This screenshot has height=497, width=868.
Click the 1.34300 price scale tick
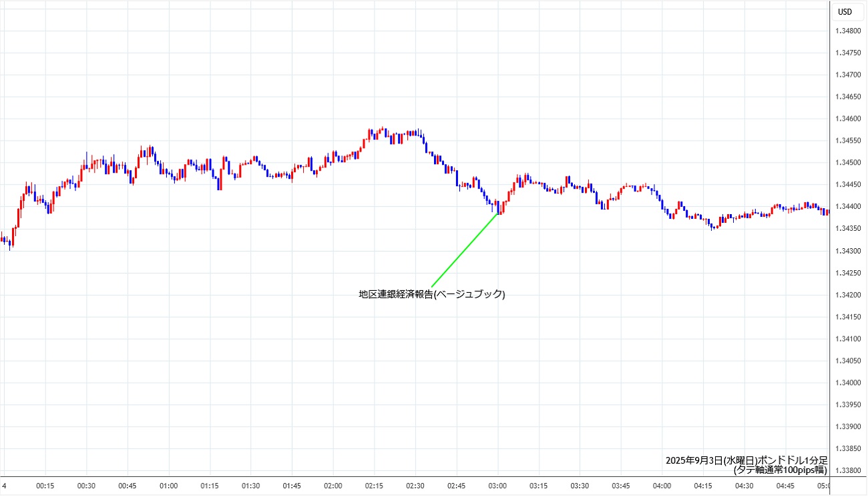click(847, 251)
